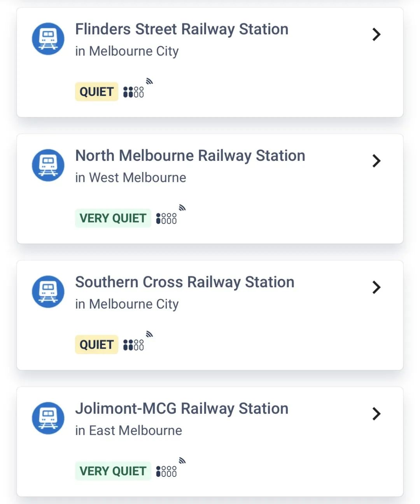The image size is (420, 504).
Task: Tap Flinders Street crowd-level dots indicator
Action: click(x=133, y=92)
